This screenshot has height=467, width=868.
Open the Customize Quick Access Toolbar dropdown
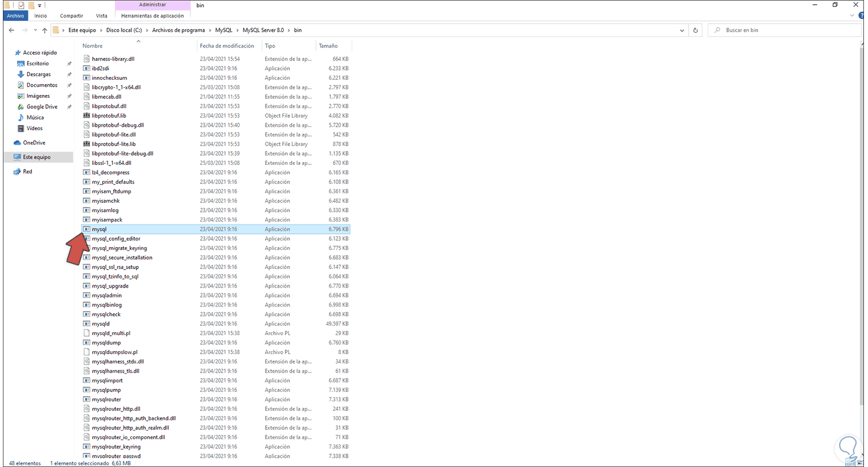click(39, 5)
